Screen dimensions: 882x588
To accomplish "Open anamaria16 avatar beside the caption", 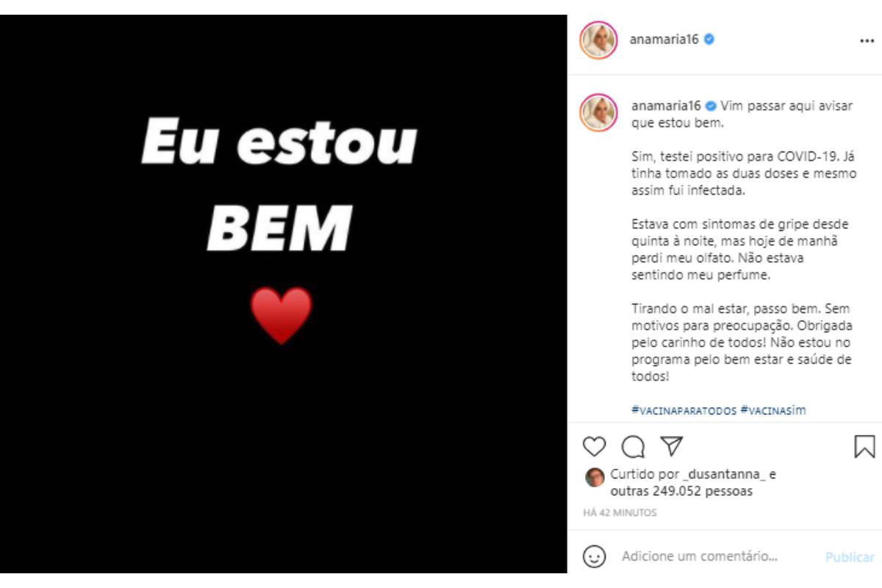I will tap(598, 112).
